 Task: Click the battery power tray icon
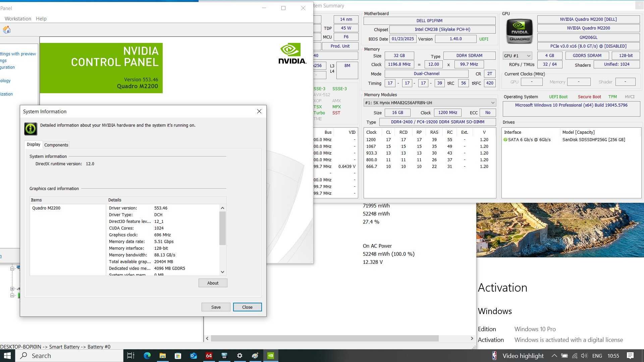pos(565,356)
